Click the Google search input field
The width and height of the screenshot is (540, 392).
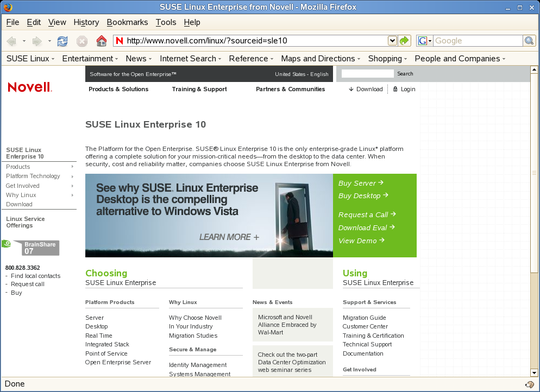coord(478,41)
